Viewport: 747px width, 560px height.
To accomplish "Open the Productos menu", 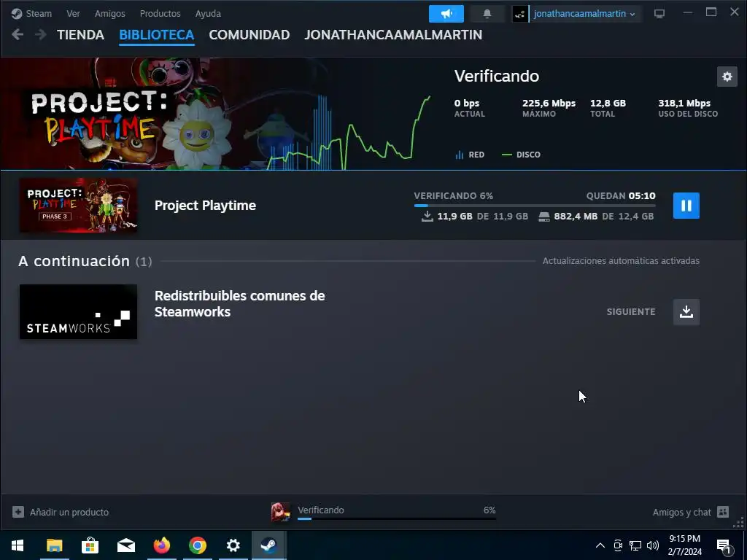I will pos(160,13).
